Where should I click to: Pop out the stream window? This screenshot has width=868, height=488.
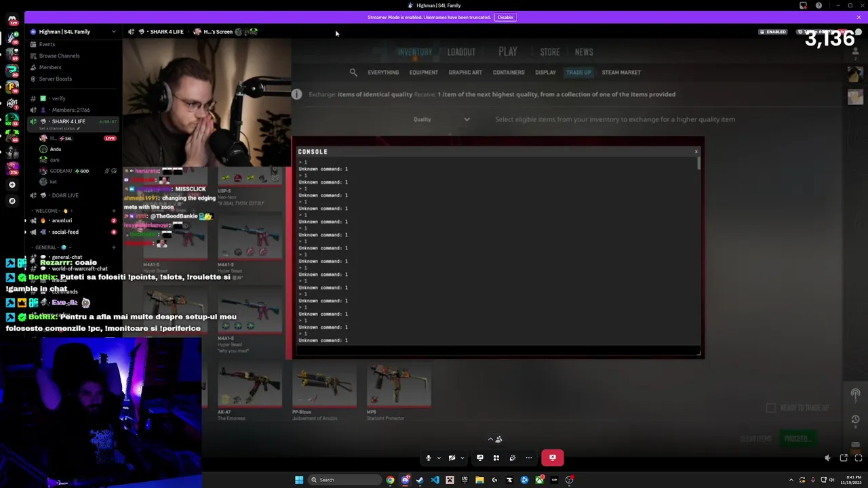tap(844, 458)
